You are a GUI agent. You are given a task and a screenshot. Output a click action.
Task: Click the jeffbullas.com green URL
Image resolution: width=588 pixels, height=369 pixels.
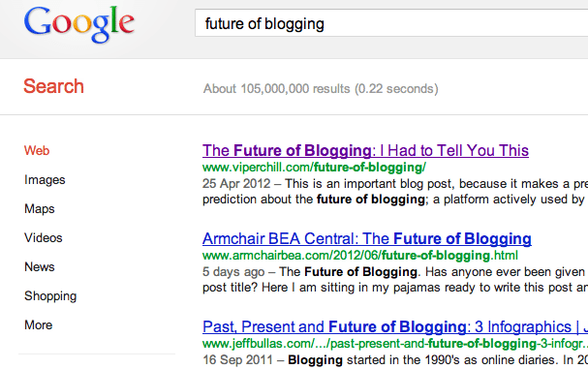click(395, 344)
